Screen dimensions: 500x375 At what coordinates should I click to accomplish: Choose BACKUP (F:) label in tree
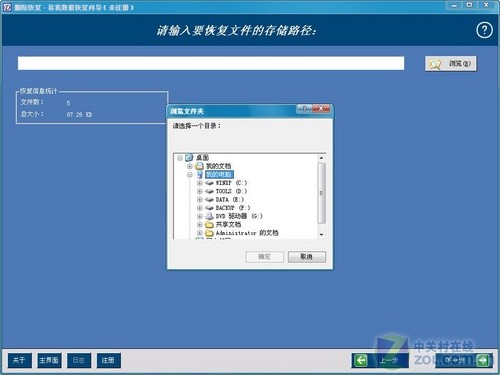point(233,208)
